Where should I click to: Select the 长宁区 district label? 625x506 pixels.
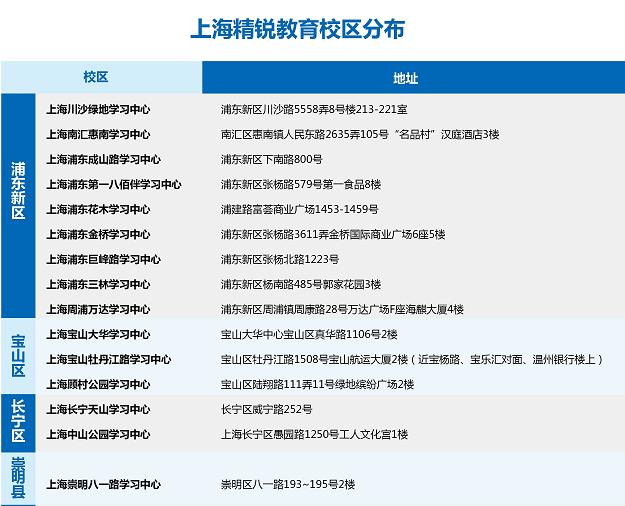(18, 421)
